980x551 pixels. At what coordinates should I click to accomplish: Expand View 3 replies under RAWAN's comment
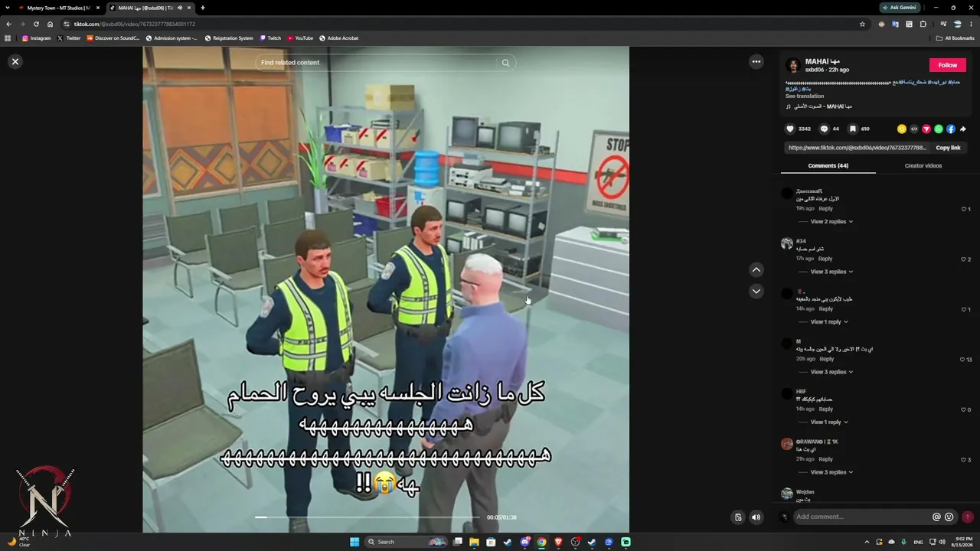(831, 472)
